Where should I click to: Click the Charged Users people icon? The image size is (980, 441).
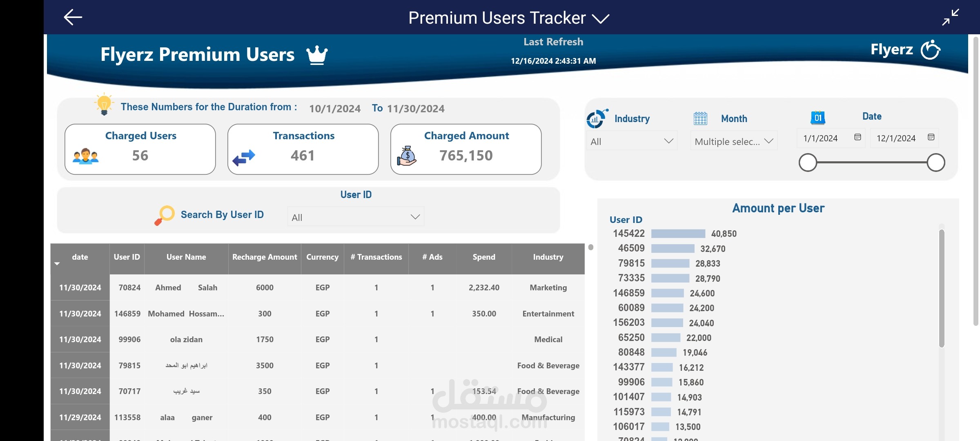click(x=86, y=156)
